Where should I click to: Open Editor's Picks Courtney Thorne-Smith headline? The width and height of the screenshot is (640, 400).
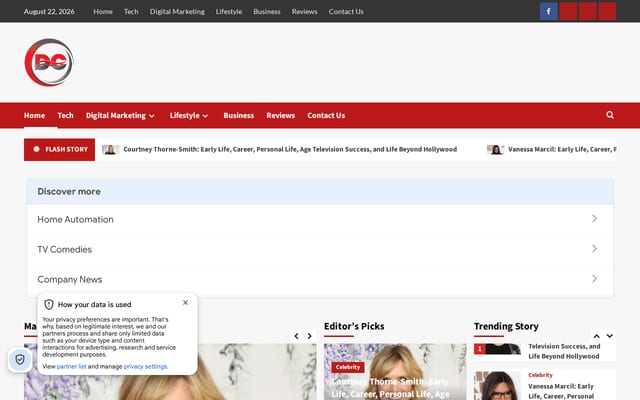point(390,388)
